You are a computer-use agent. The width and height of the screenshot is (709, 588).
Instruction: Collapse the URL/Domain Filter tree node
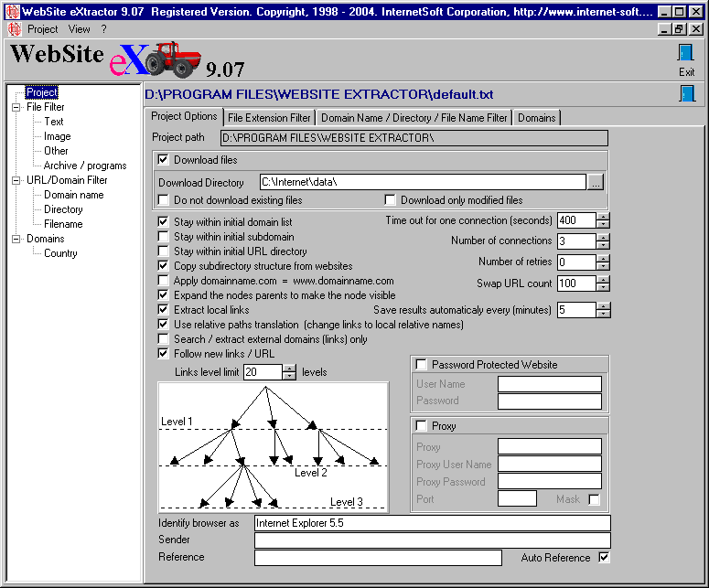[x=16, y=180]
